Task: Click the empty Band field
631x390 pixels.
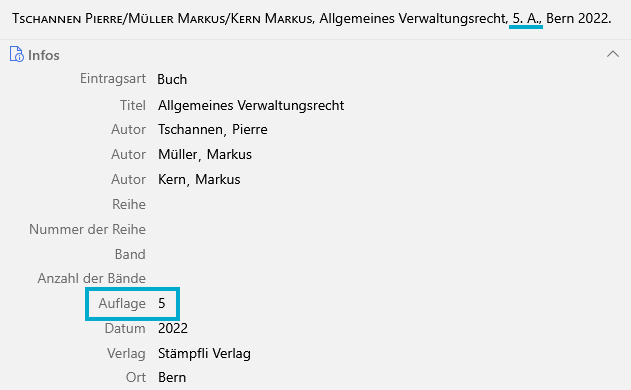Action: [386, 254]
